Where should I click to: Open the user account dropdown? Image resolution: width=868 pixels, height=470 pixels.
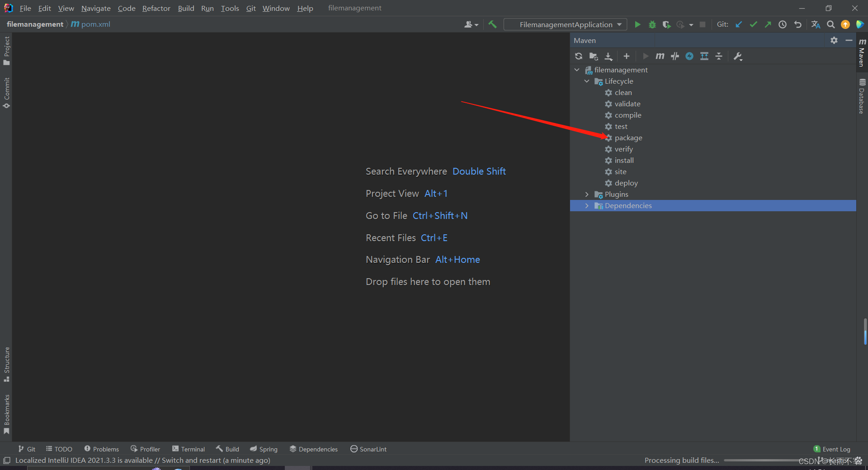pyautogui.click(x=471, y=24)
